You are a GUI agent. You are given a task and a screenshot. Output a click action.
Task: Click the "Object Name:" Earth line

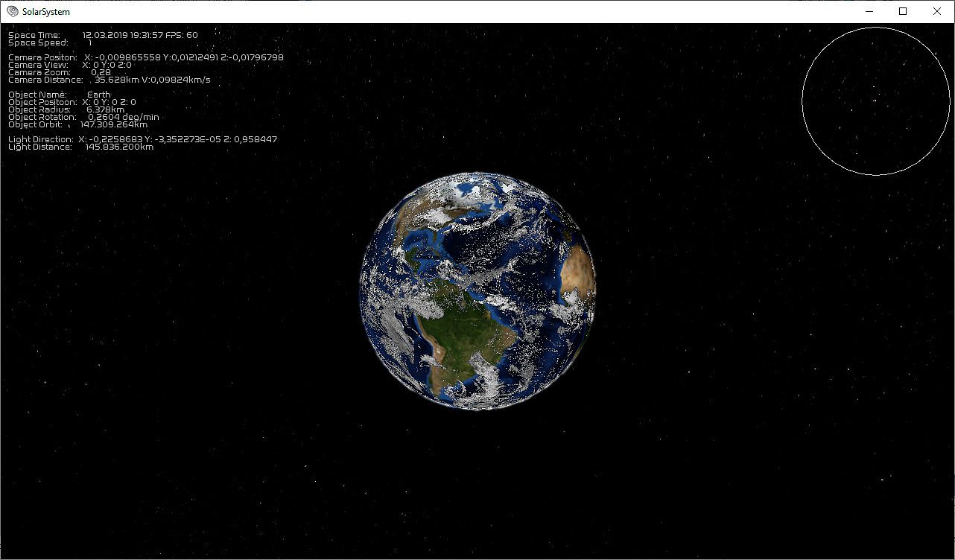60,95
